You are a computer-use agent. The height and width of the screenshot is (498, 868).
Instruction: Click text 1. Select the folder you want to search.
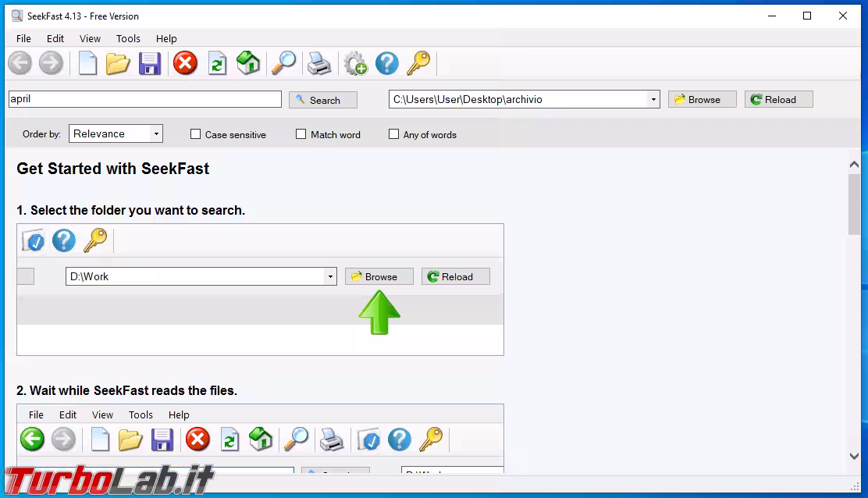(x=130, y=210)
